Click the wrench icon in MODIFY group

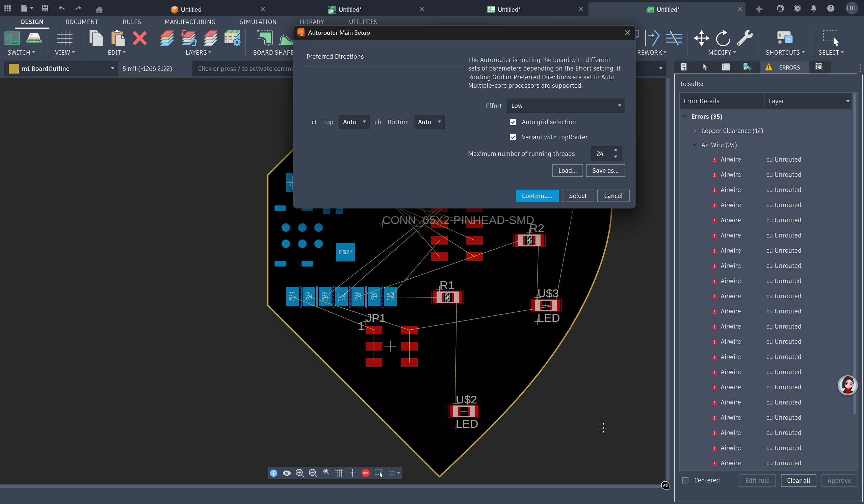[744, 38]
